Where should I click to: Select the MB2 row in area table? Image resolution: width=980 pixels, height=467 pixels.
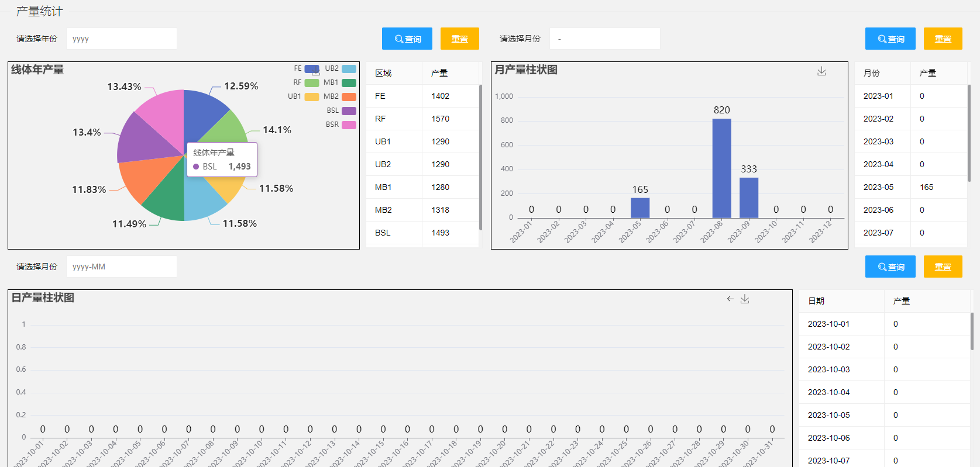[x=422, y=210]
